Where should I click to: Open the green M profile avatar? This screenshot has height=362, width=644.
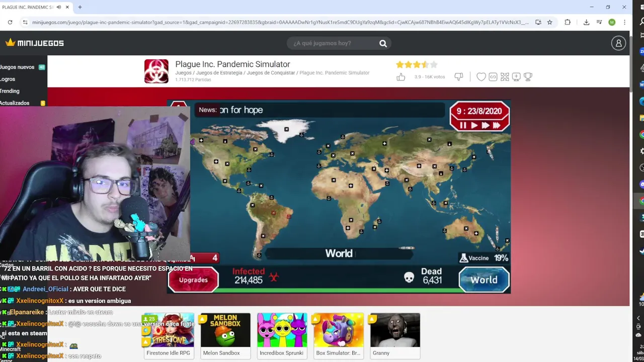tap(612, 22)
